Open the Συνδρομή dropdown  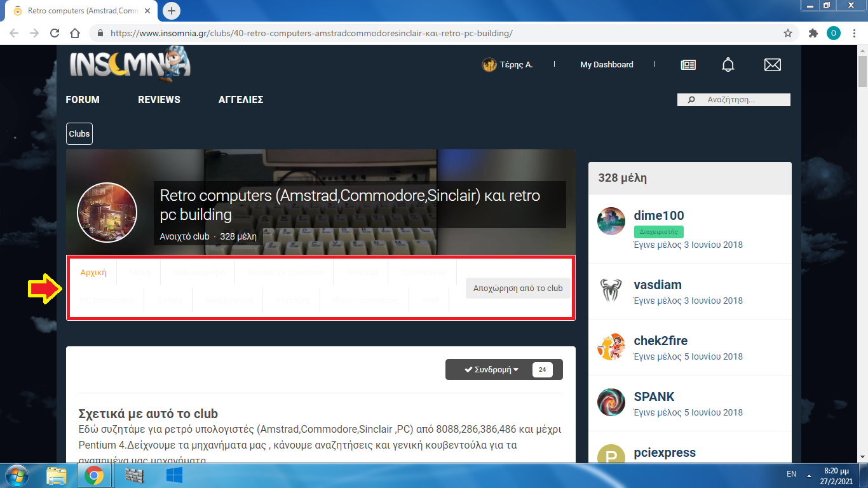492,370
